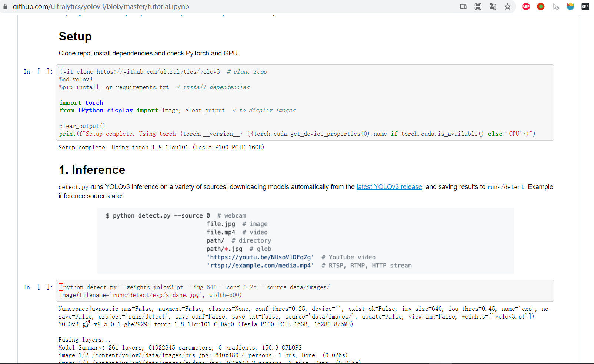Screen dimensions: 594x364
Task: Bookmark this page with the star icon
Action: 507,6
